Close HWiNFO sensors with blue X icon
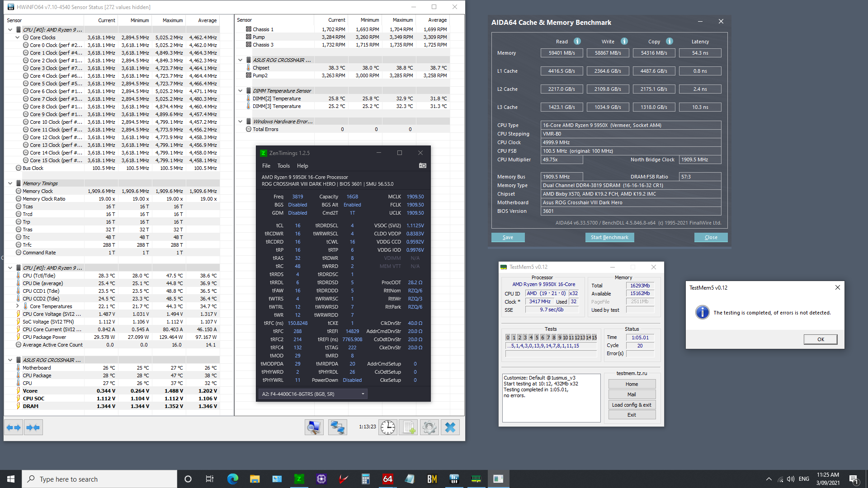Screen dimensions: 868x488 click(x=450, y=427)
